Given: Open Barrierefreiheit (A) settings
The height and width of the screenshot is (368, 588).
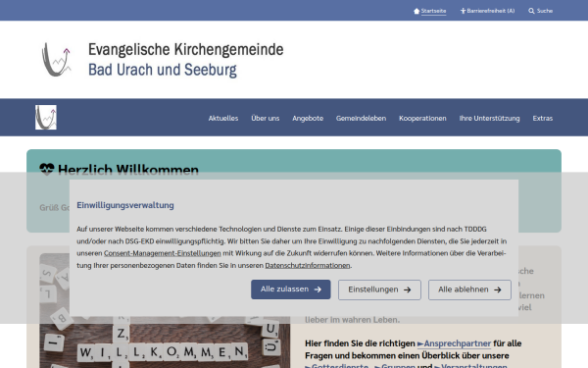Looking at the screenshot, I should tap(491, 11).
